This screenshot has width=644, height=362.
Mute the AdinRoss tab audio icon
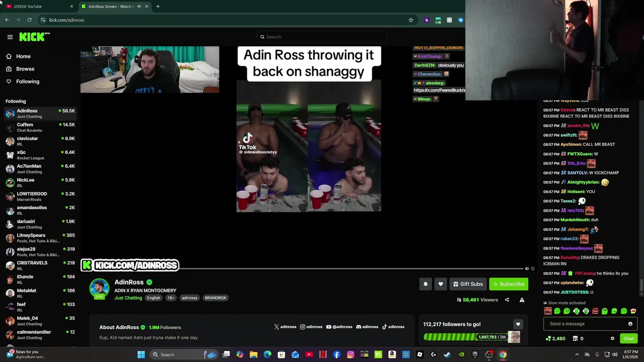tap(139, 6)
